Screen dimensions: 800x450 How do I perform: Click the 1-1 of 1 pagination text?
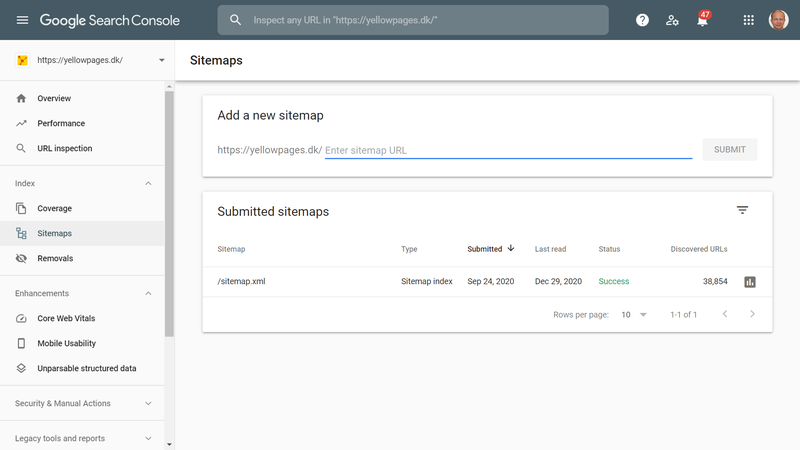[x=684, y=315]
